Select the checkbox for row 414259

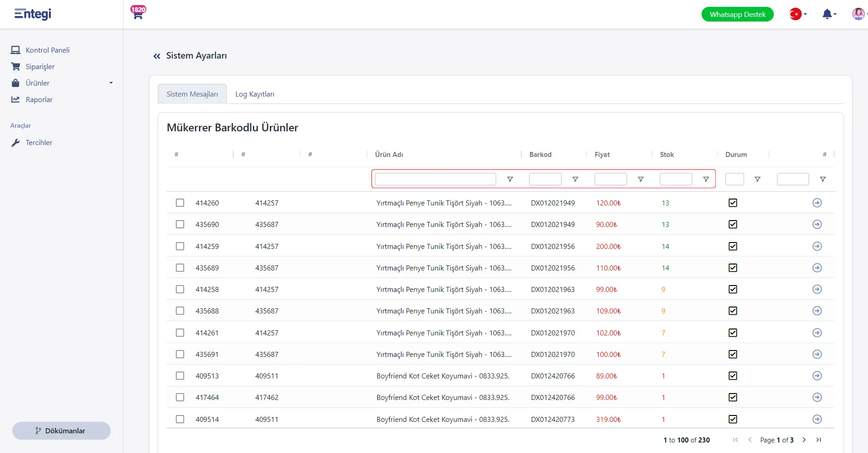coord(180,246)
